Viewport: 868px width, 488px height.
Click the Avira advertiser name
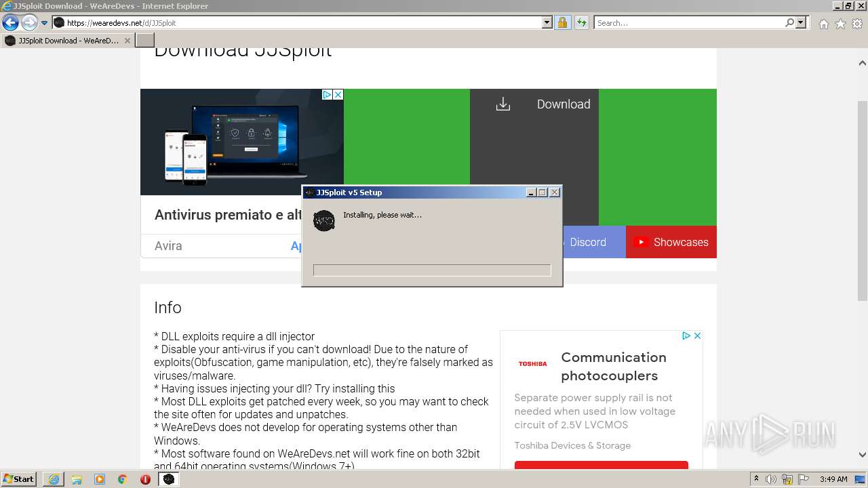168,246
